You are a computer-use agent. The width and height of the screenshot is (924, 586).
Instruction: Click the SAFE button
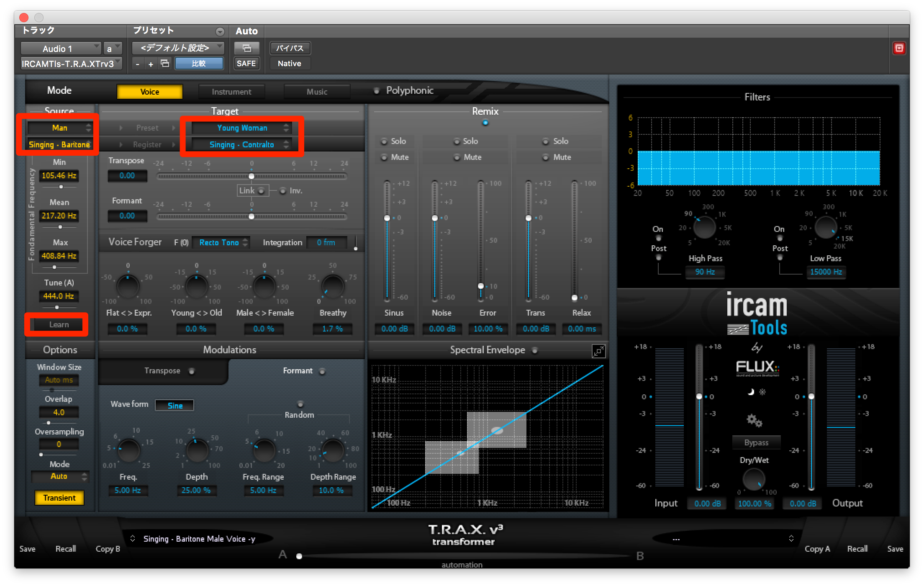pos(246,64)
